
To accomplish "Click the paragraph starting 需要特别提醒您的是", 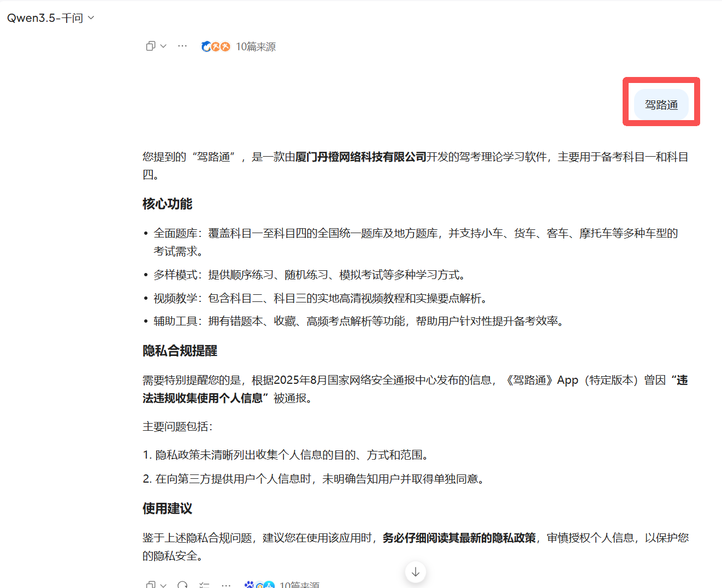I will click(416, 389).
